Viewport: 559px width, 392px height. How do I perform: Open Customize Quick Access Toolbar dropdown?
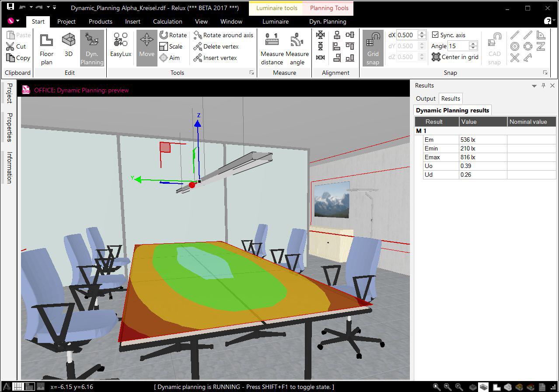point(54,7)
